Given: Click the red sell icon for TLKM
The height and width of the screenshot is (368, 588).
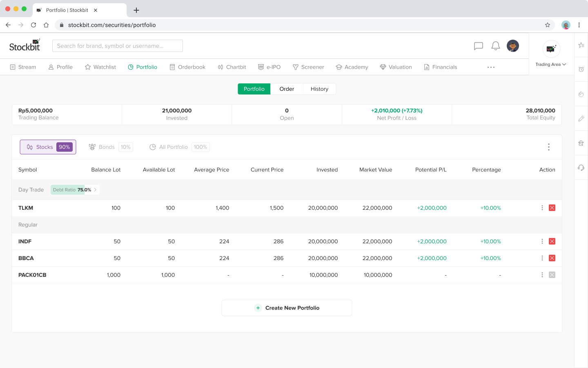Looking at the screenshot, I should 552,208.
